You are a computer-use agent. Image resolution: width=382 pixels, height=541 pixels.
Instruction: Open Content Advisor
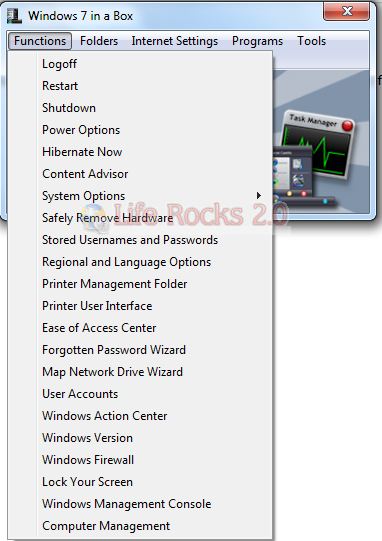[140, 174]
